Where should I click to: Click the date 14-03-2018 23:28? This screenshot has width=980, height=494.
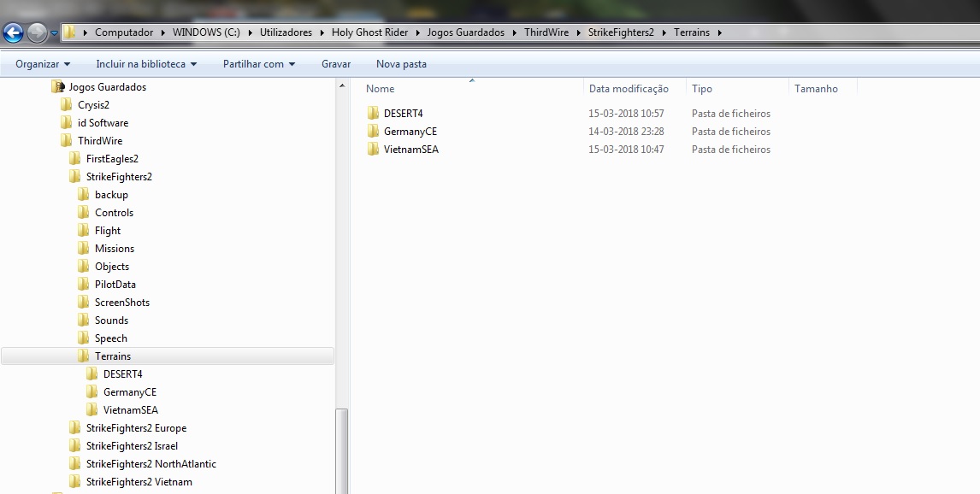(x=626, y=132)
